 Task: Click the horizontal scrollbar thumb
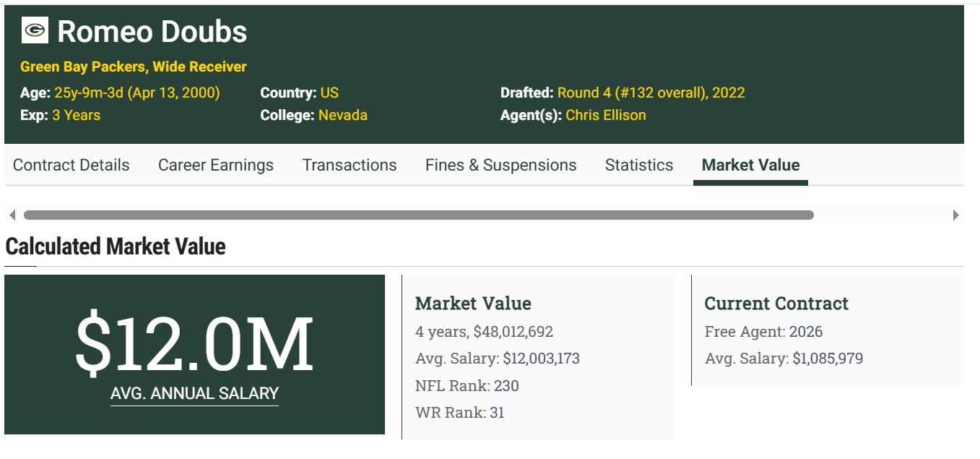click(419, 215)
